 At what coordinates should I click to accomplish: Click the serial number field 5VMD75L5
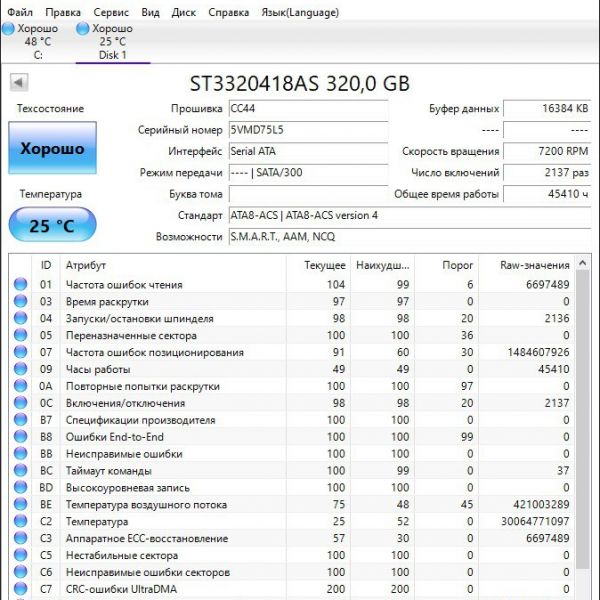(x=308, y=130)
